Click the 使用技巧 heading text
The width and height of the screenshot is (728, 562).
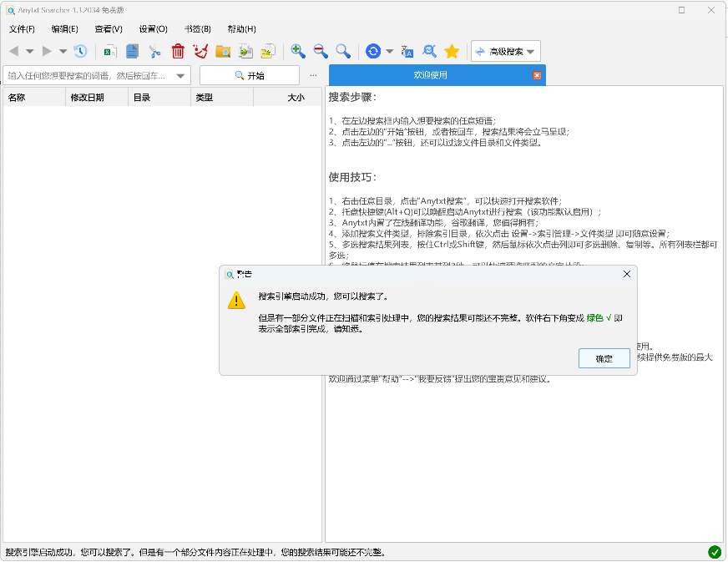(x=352, y=177)
